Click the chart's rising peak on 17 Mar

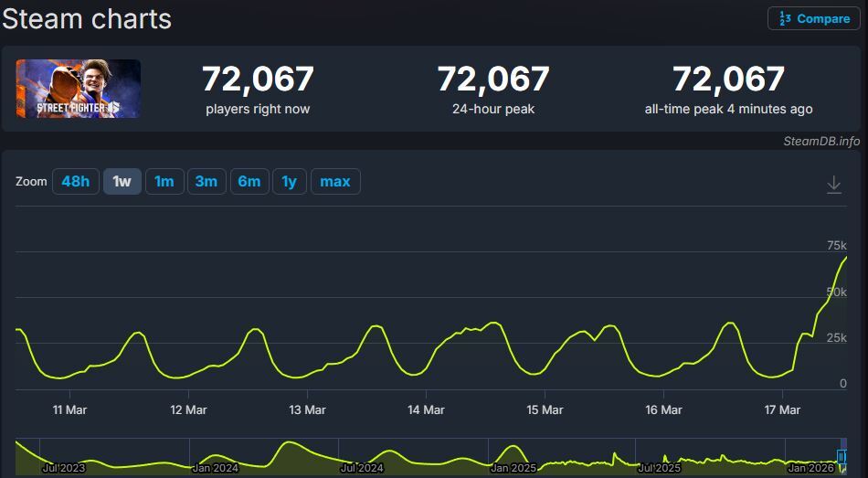844,259
